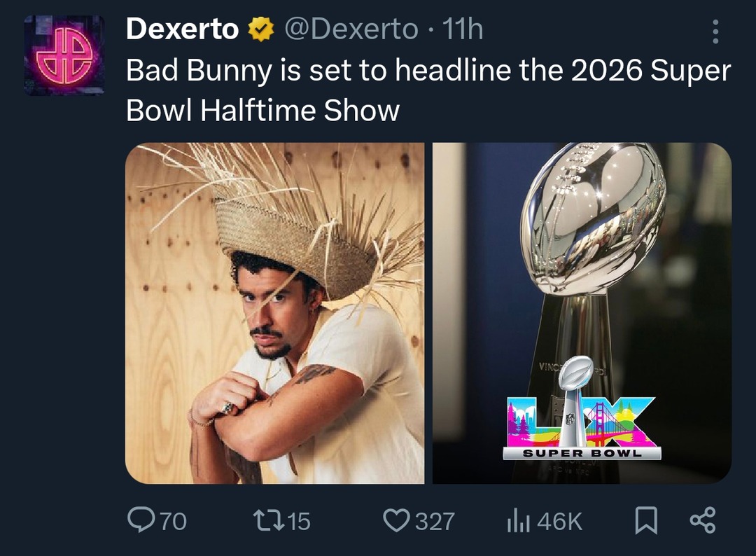The height and width of the screenshot is (556, 756).
Task: Like the post with the heart icon
Action: pyautogui.click(x=396, y=520)
